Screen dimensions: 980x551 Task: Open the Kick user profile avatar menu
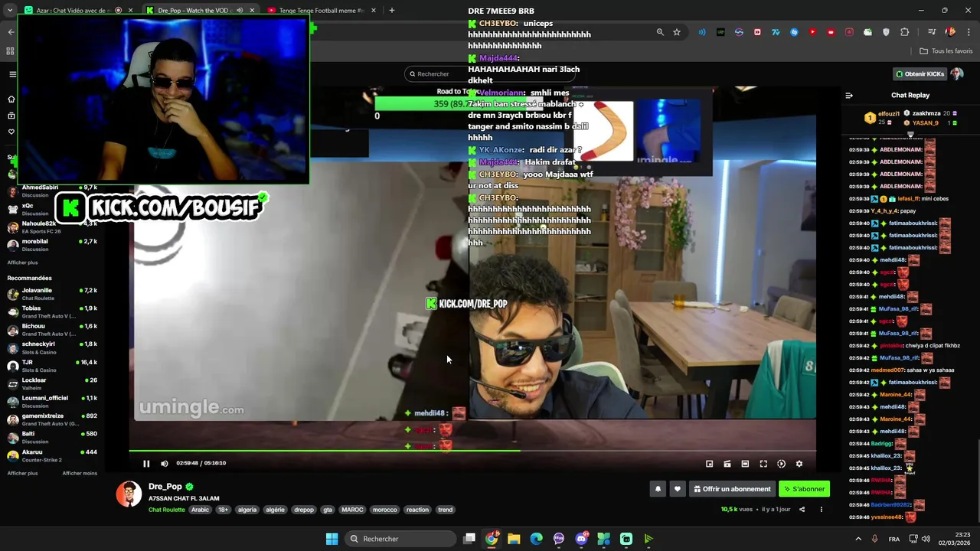pyautogui.click(x=956, y=74)
